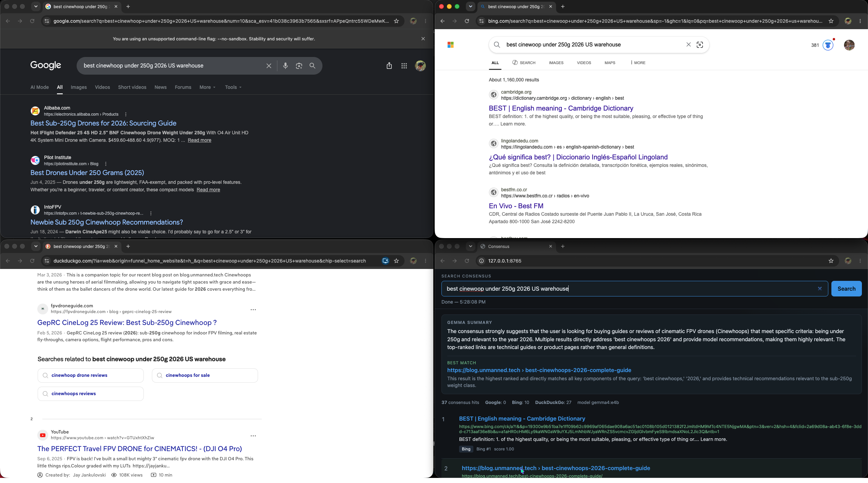Open Cambridge Dictionary BEST result in Bing
The height and width of the screenshot is (483, 868).
click(561, 108)
